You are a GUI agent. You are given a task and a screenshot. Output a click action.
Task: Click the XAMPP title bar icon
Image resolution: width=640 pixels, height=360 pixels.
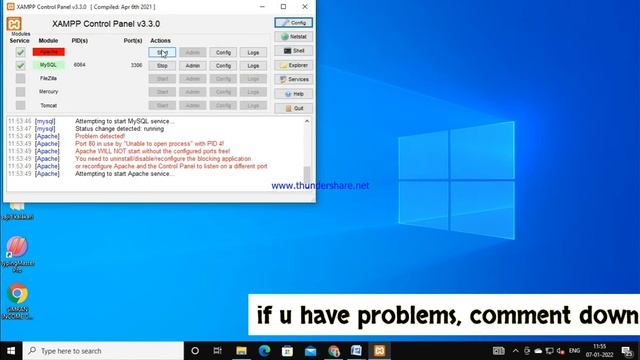(11, 7)
